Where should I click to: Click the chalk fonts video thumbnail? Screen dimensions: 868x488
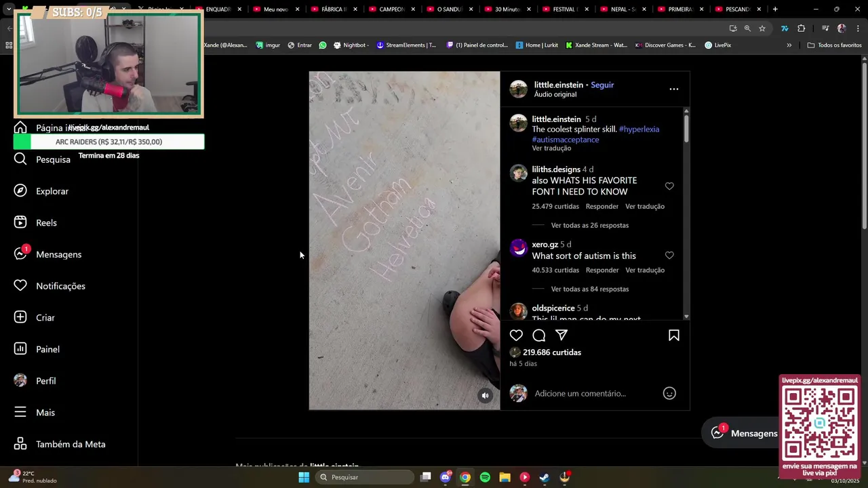[404, 241]
